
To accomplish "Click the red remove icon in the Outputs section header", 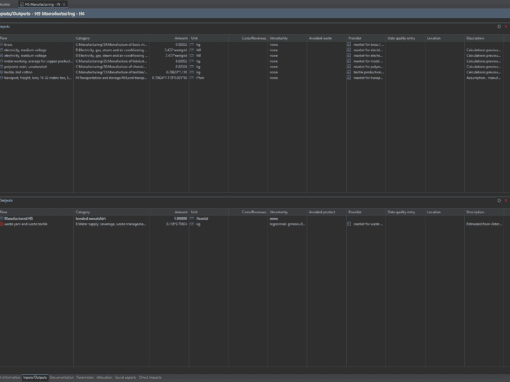I will (x=506, y=201).
